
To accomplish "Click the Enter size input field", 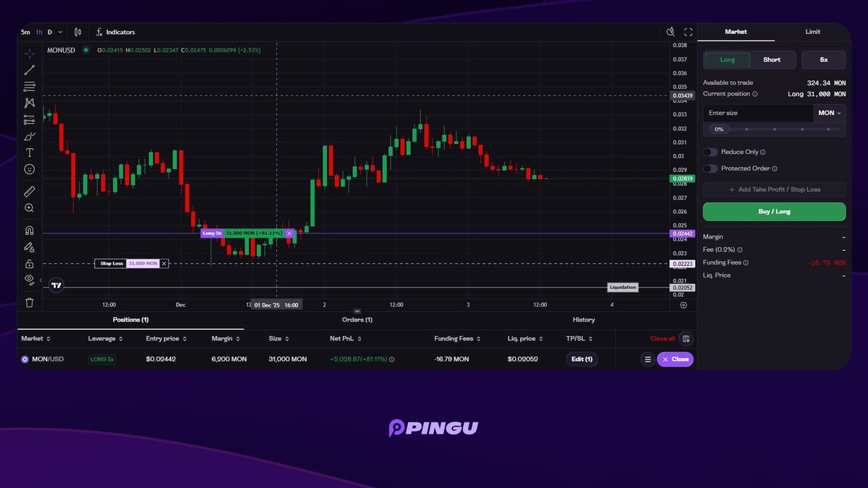I will [758, 114].
